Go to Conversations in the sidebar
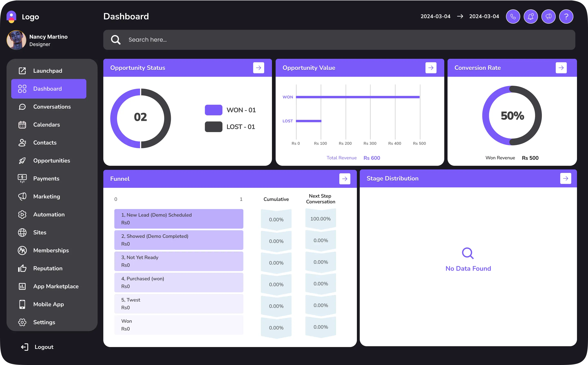The height and width of the screenshot is (365, 588). click(52, 107)
